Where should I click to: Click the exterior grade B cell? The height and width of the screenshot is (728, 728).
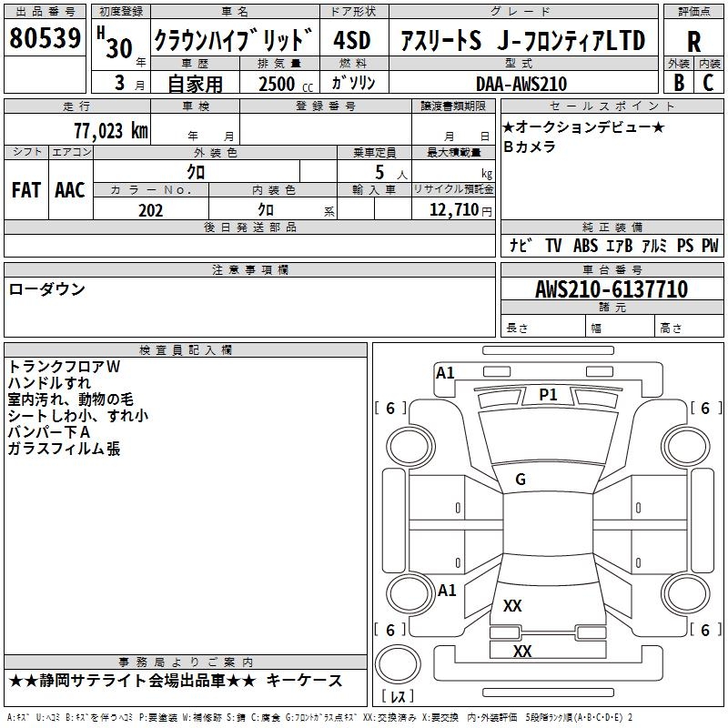(679, 82)
